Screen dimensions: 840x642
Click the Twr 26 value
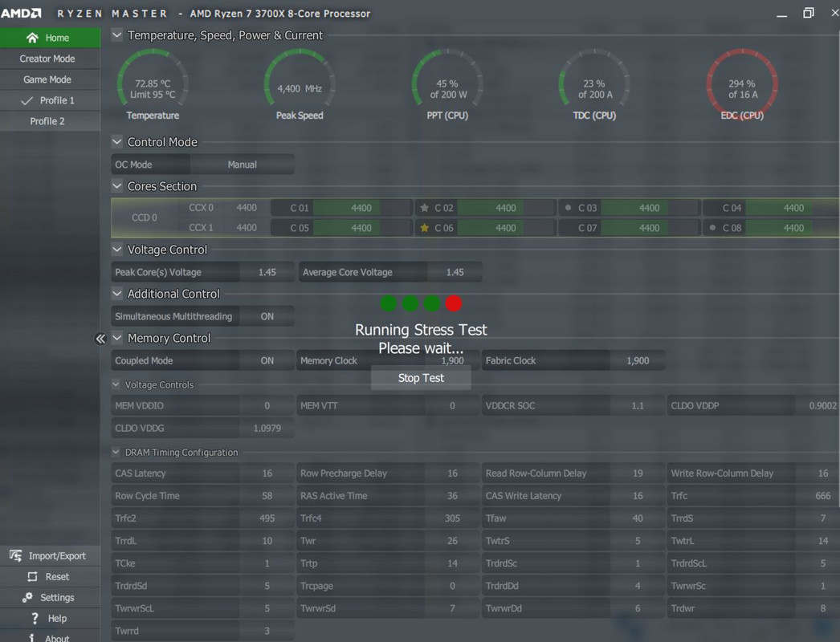tap(452, 541)
